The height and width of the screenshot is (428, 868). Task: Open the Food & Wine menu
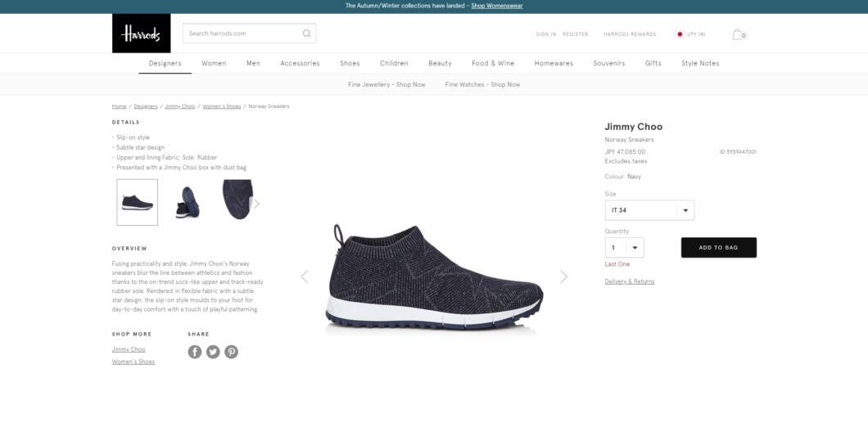click(493, 63)
